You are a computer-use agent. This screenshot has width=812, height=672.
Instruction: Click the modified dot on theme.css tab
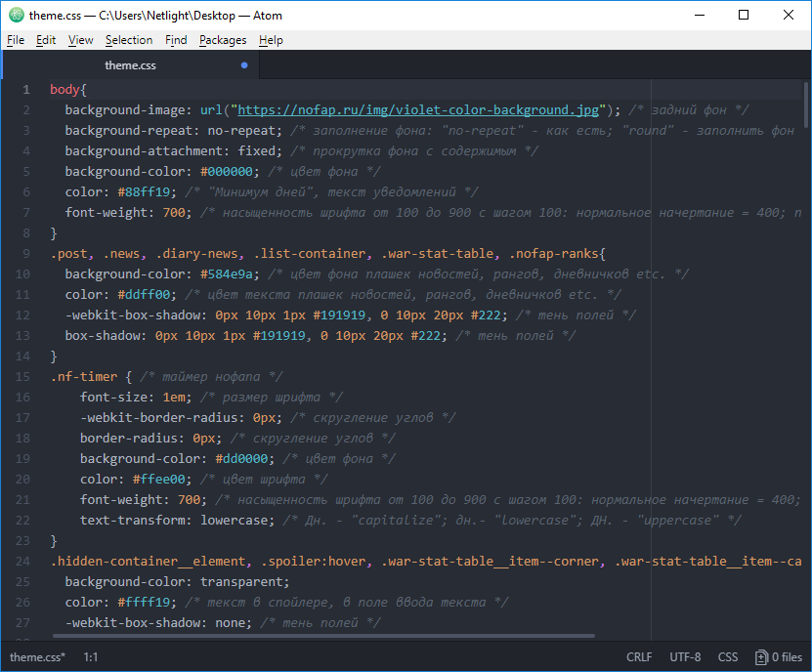(244, 65)
